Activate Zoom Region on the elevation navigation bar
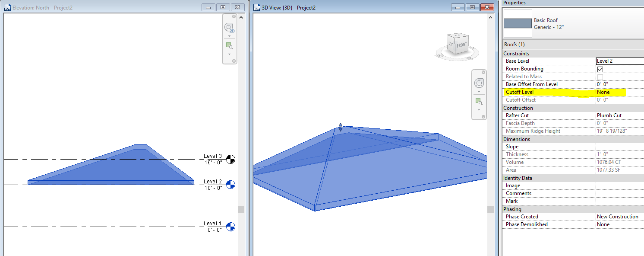The height and width of the screenshot is (256, 644). point(229,45)
